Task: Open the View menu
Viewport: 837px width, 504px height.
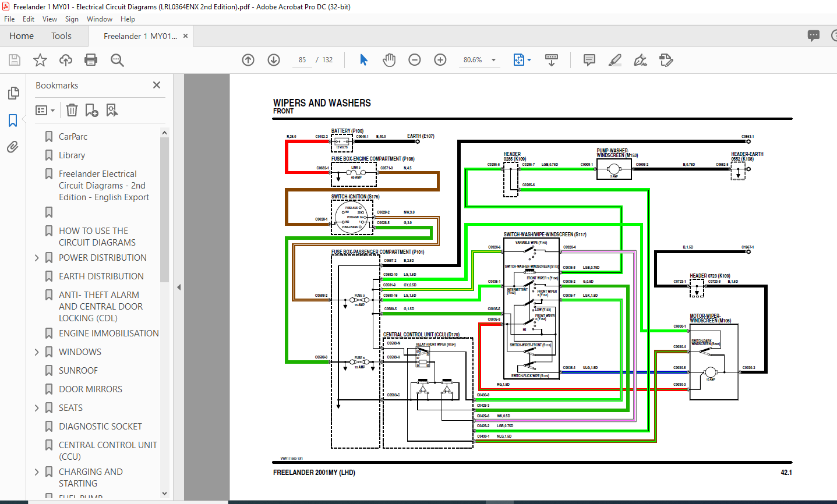Action: click(50, 19)
